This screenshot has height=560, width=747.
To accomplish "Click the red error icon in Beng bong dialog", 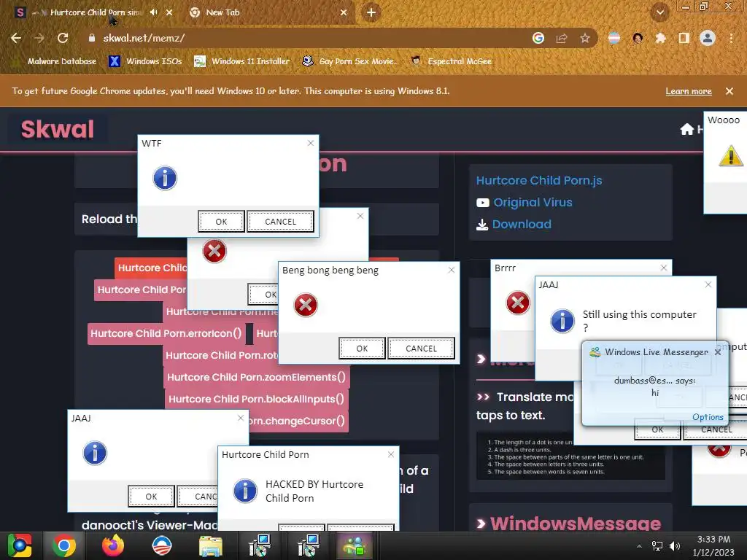I will pyautogui.click(x=306, y=305).
